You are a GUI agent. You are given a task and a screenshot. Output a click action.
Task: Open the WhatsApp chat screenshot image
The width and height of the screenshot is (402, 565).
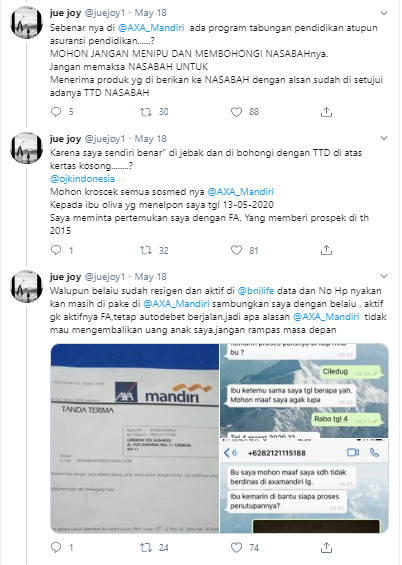click(304, 438)
